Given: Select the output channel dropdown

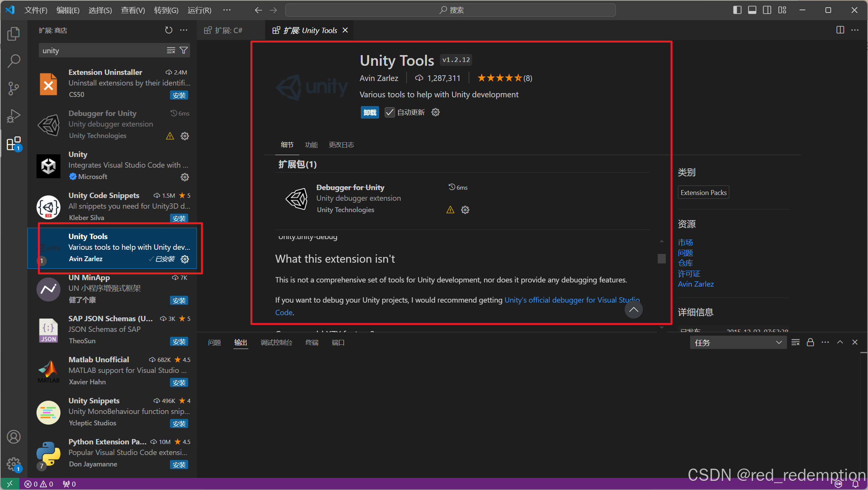Looking at the screenshot, I should pos(738,343).
